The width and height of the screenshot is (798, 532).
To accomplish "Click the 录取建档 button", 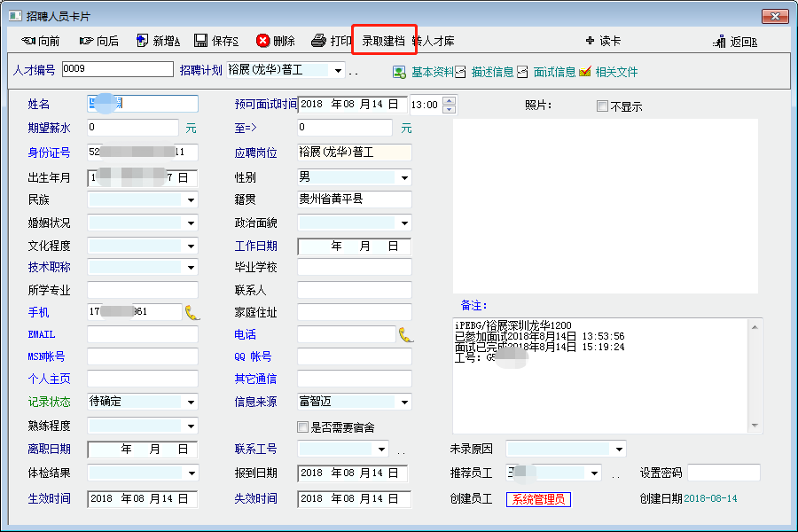I will 383,41.
